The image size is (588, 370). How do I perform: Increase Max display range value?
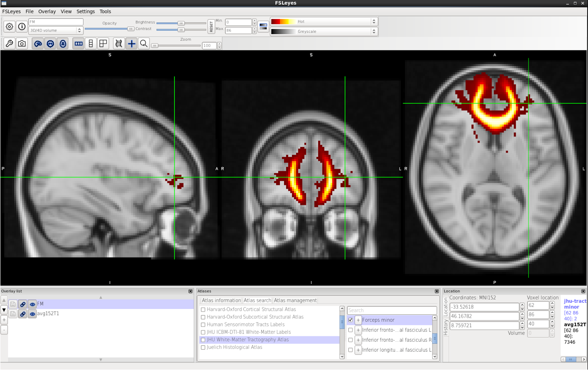[x=255, y=29]
